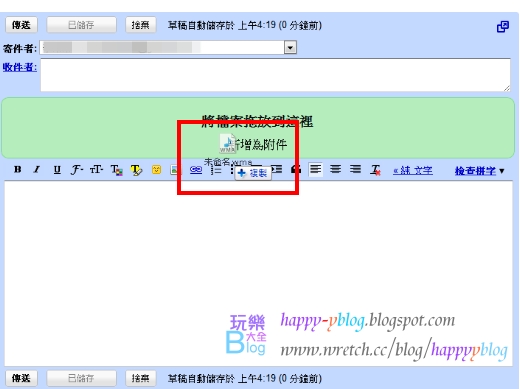Insert a hyperlink using the chain icon
The height and width of the screenshot is (389, 520).
click(x=196, y=170)
